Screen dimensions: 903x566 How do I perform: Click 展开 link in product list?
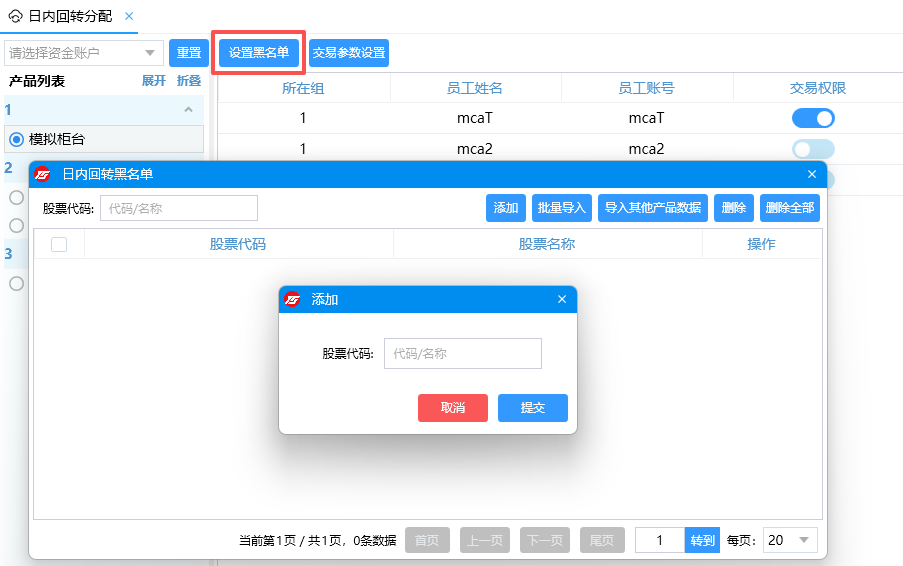click(154, 81)
